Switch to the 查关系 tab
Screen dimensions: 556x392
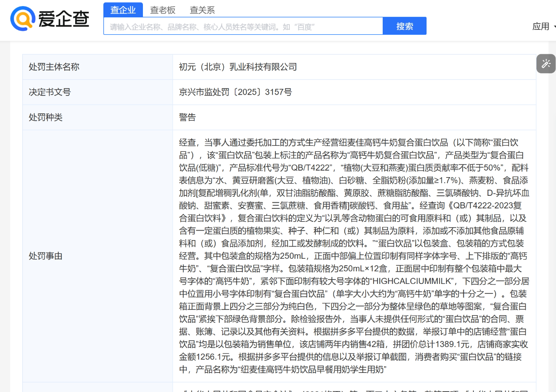pos(202,10)
